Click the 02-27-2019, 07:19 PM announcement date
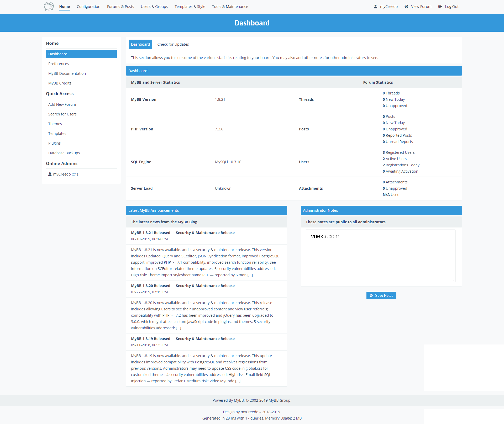504x424 pixels. 149,292
